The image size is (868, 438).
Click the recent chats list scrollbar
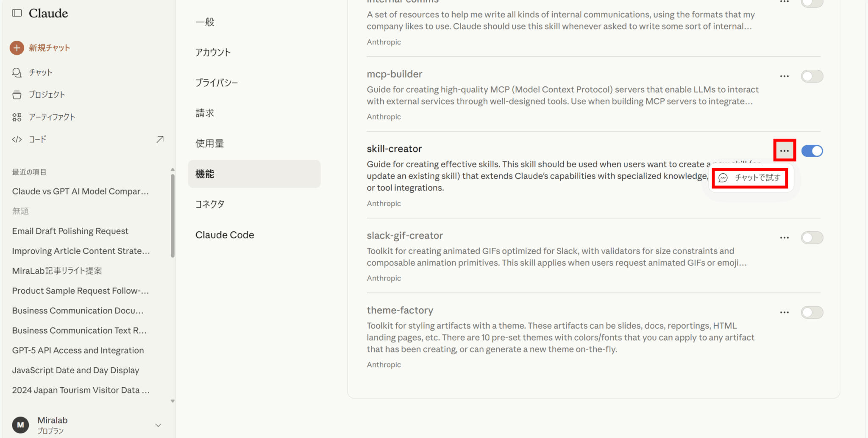pos(172,216)
